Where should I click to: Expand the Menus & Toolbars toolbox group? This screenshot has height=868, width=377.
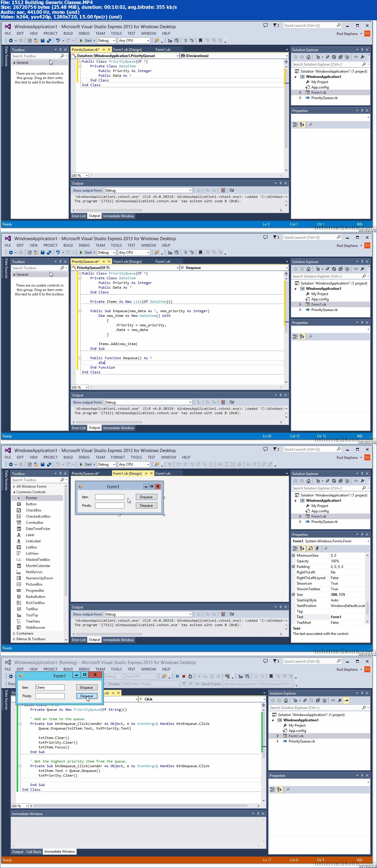click(14, 639)
